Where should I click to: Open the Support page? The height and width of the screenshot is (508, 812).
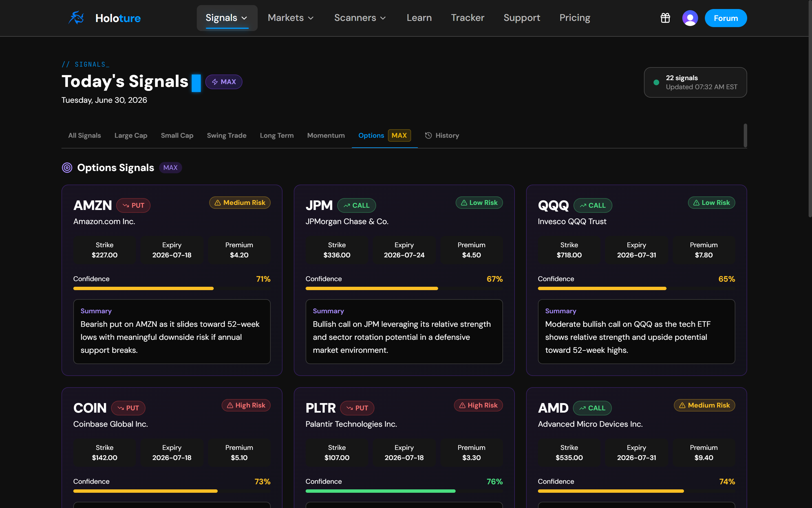[522, 18]
